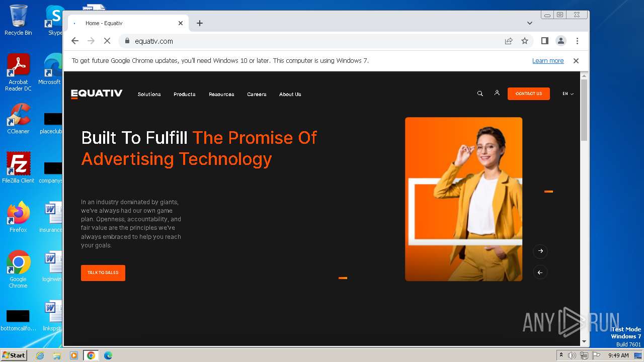Click the CONTACT US button

(x=529, y=94)
